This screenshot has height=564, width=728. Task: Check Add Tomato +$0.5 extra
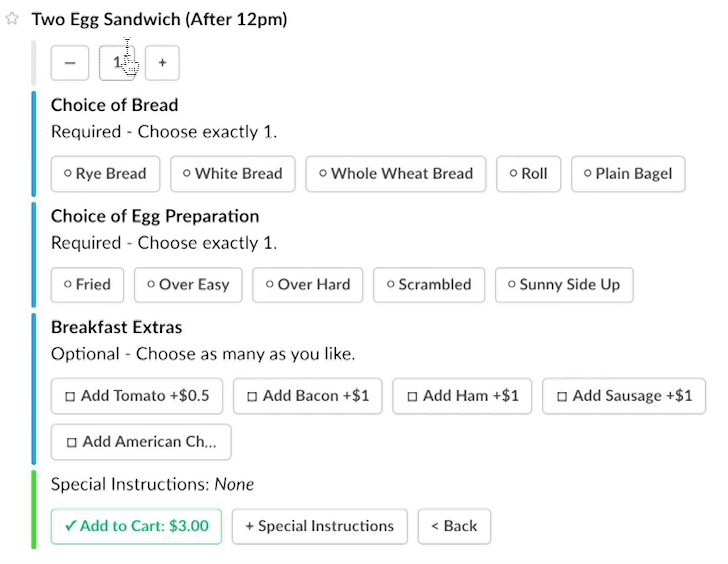(137, 396)
